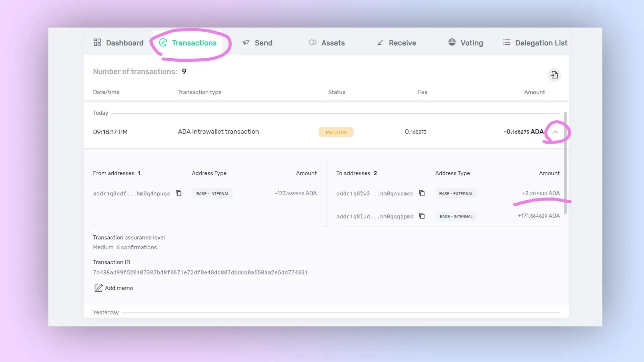This screenshot has height=362, width=644.
Task: Copy the from-address addr1q9cdf...hm0q4npuqs
Action: click(x=178, y=193)
